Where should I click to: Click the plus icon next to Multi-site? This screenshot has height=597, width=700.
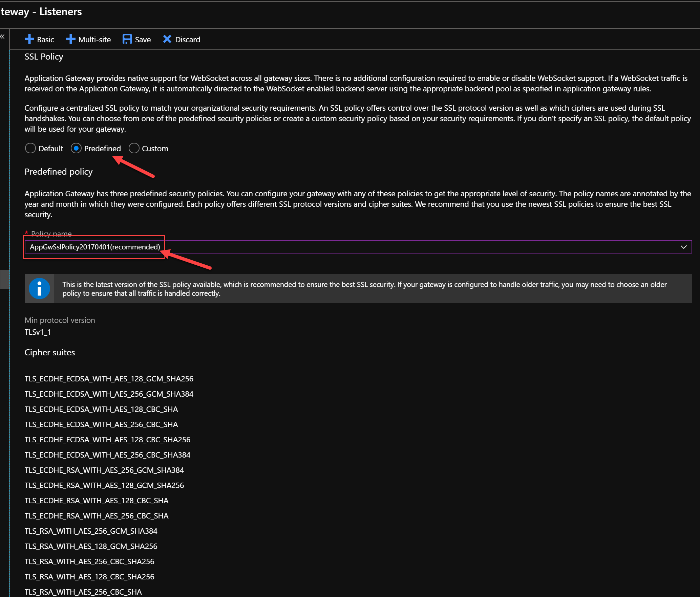[x=70, y=39]
